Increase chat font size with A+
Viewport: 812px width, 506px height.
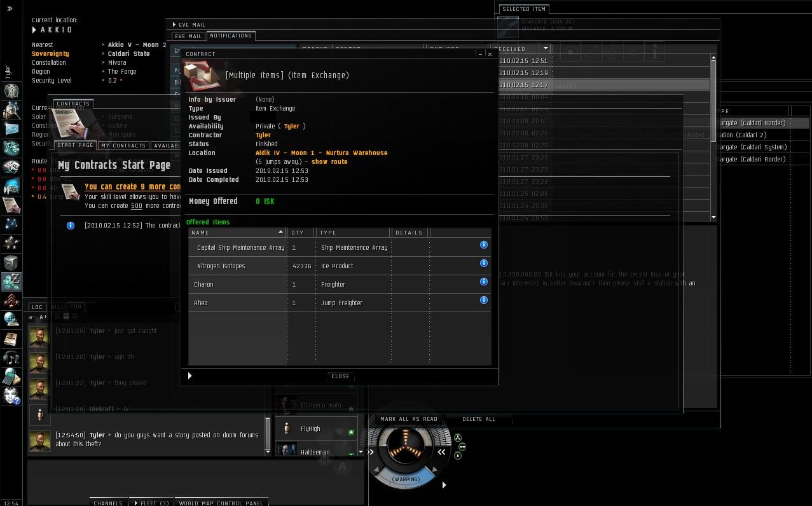click(43, 317)
